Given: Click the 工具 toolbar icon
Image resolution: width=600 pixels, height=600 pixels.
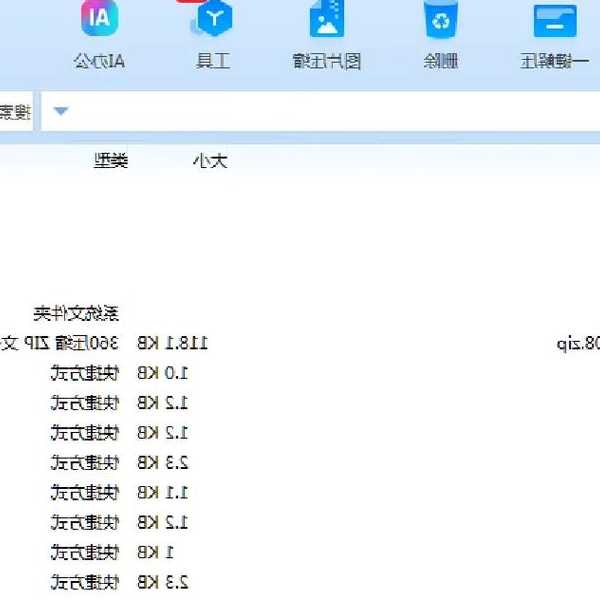Looking at the screenshot, I should pos(213,20).
